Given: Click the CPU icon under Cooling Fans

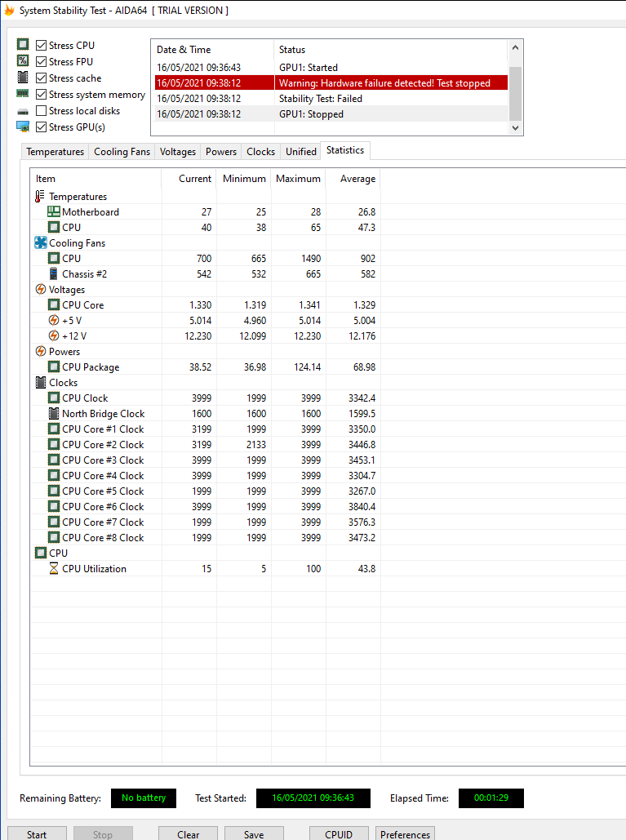Looking at the screenshot, I should (x=54, y=258).
